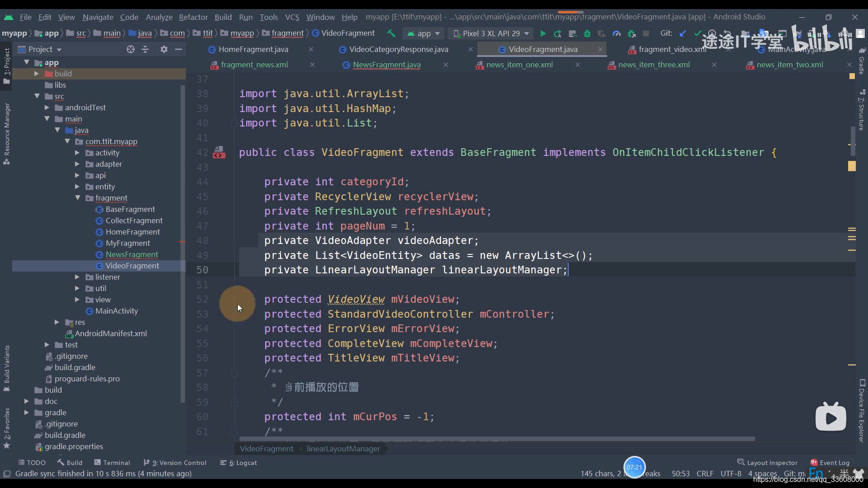The height and width of the screenshot is (488, 868).
Task: Open the Profiler gauge icon
Action: pos(617,33)
